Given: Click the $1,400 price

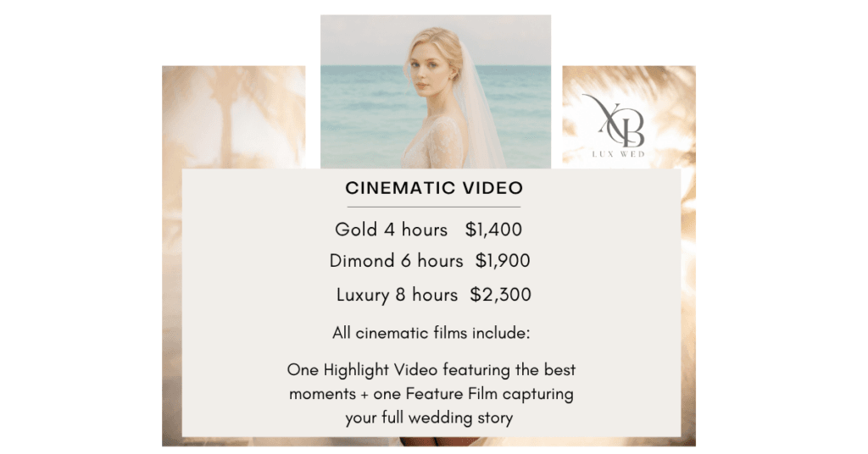Looking at the screenshot, I should [493, 230].
